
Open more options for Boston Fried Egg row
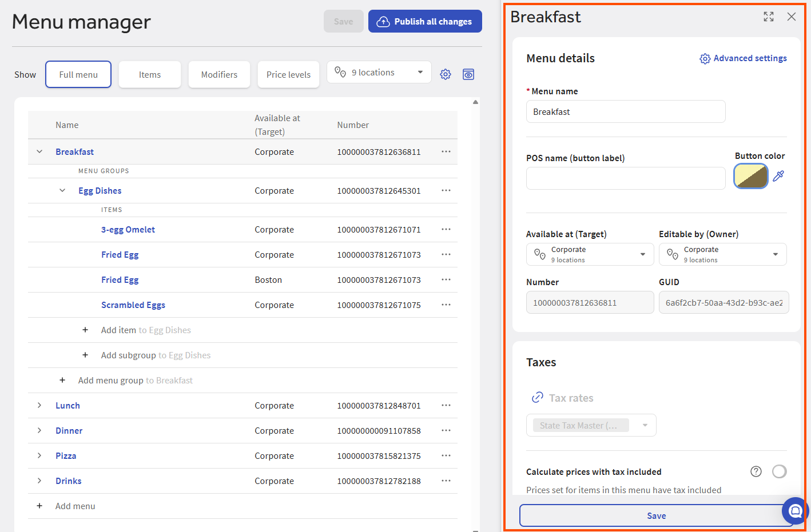[446, 279]
